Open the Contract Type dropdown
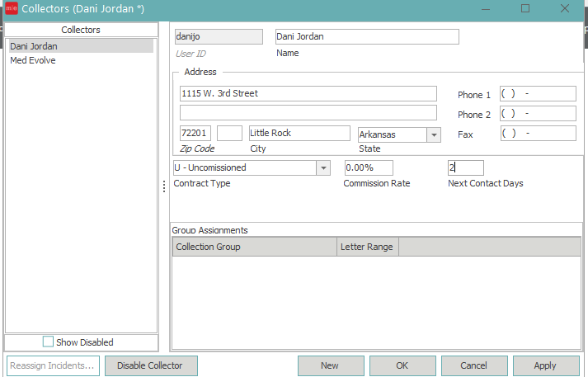 322,167
